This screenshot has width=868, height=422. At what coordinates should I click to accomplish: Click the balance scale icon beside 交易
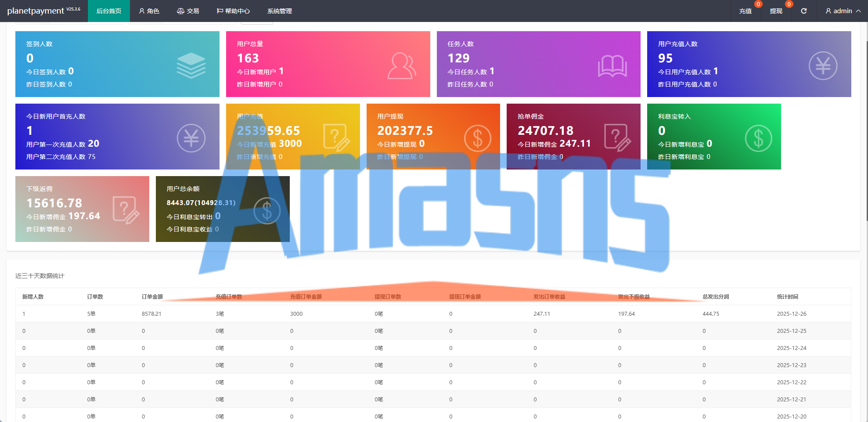click(x=180, y=11)
